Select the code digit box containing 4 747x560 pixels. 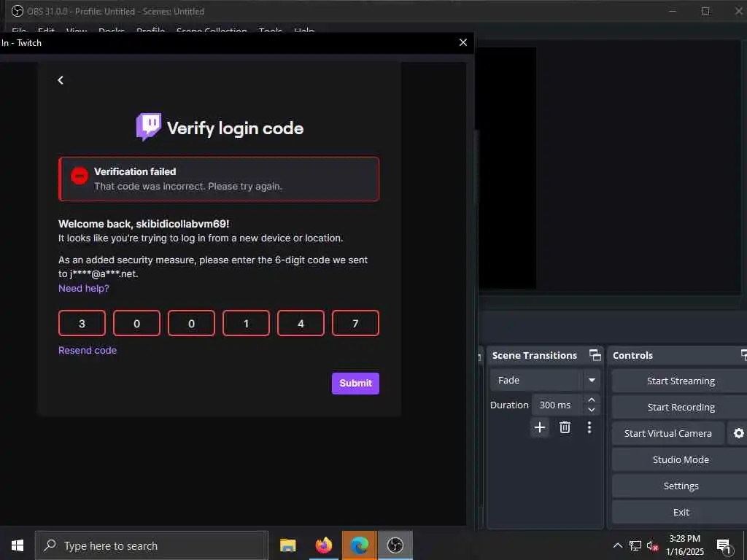point(301,323)
